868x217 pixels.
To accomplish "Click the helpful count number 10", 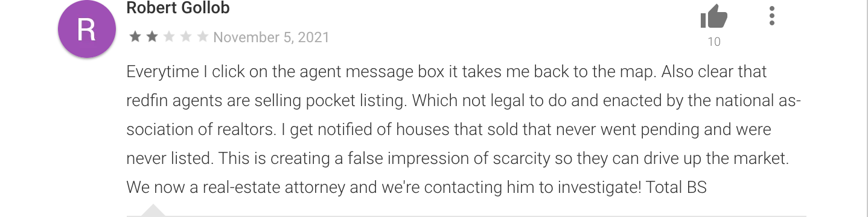I will pos(714,42).
